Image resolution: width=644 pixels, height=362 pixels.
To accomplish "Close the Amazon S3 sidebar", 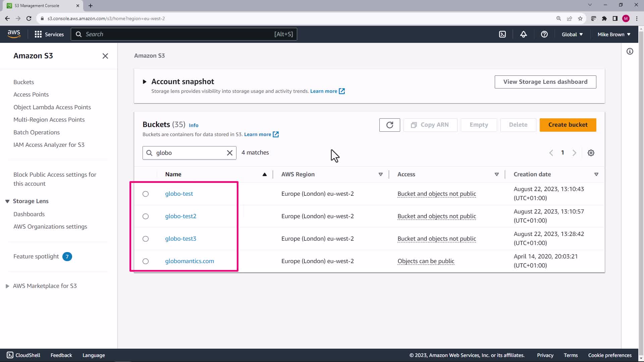I will pos(105,56).
